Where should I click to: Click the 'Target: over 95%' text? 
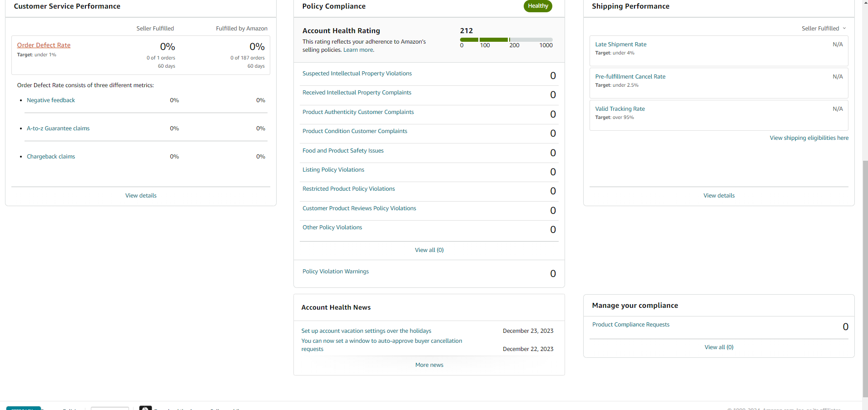click(x=615, y=118)
